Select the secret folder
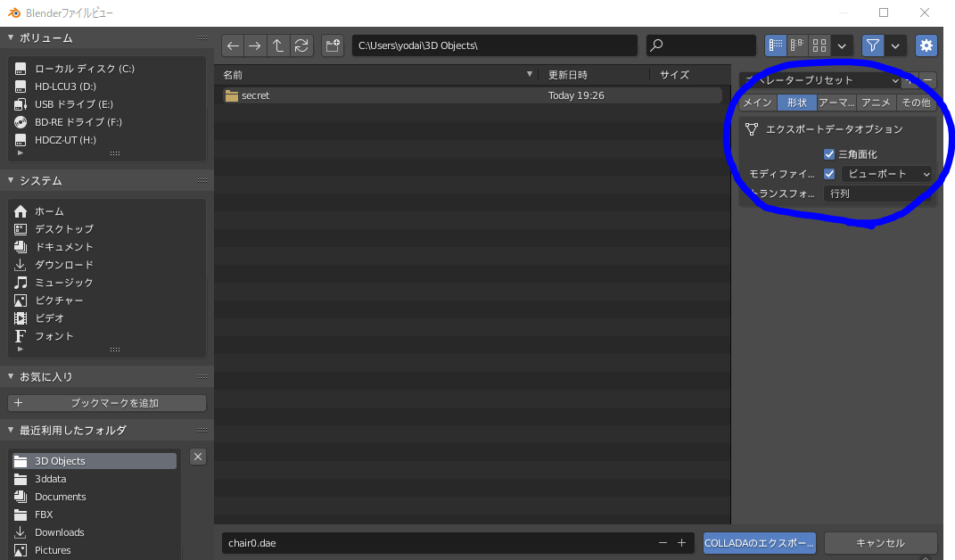The height and width of the screenshot is (560, 955). coord(472,95)
